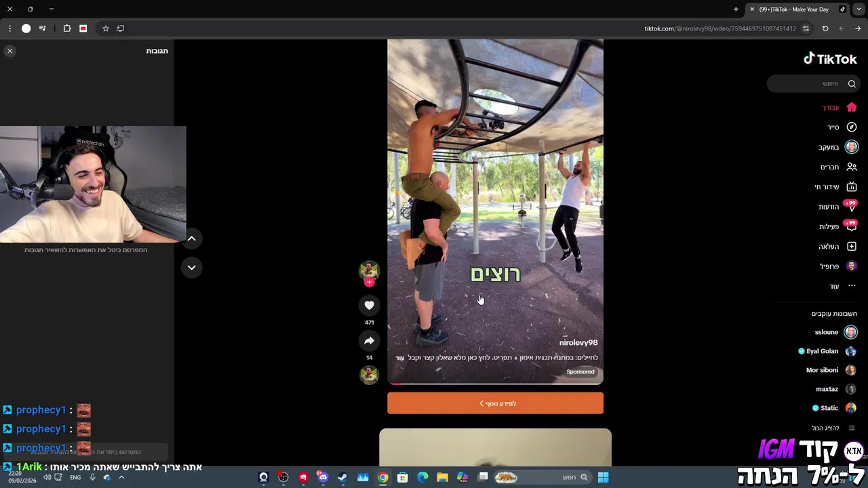The image size is (868, 488).
Task: Show all following accounts (להציג הכול)
Action: tap(833, 428)
